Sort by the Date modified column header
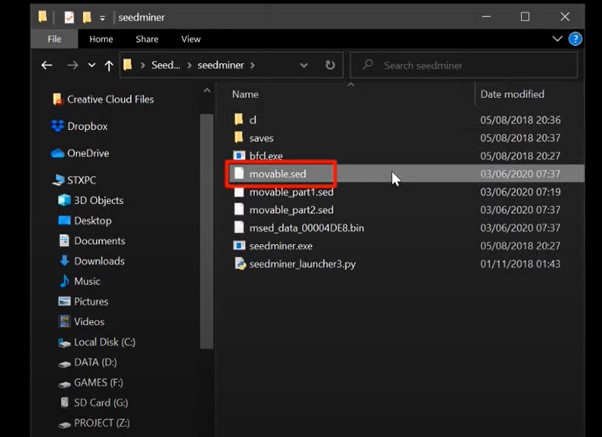 click(x=512, y=94)
